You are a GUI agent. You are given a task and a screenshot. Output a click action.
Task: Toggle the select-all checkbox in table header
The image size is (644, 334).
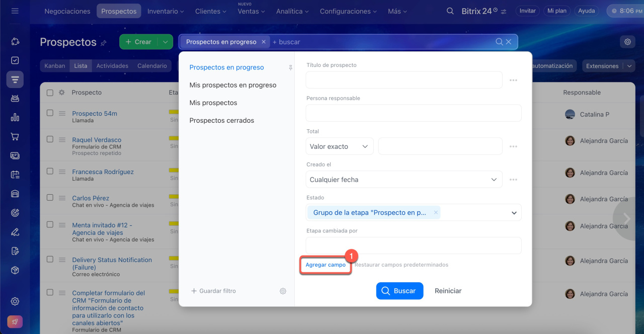[x=50, y=93]
